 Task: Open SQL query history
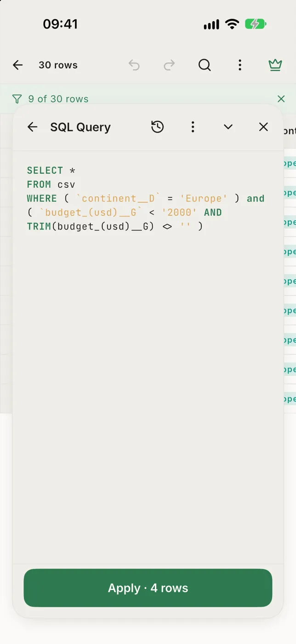pyautogui.click(x=158, y=127)
